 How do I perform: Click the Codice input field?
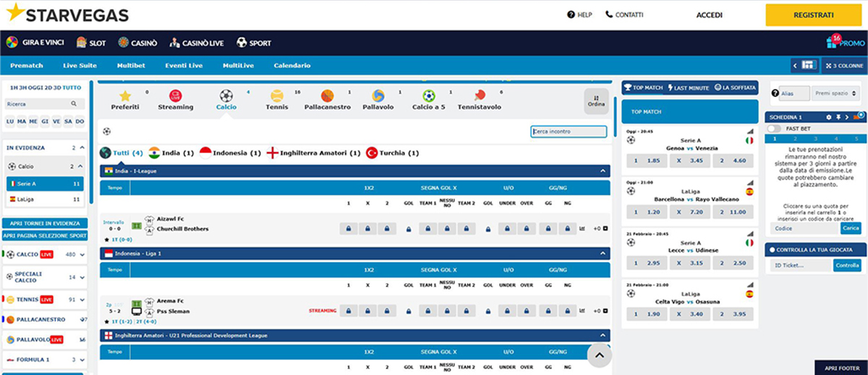(805, 228)
